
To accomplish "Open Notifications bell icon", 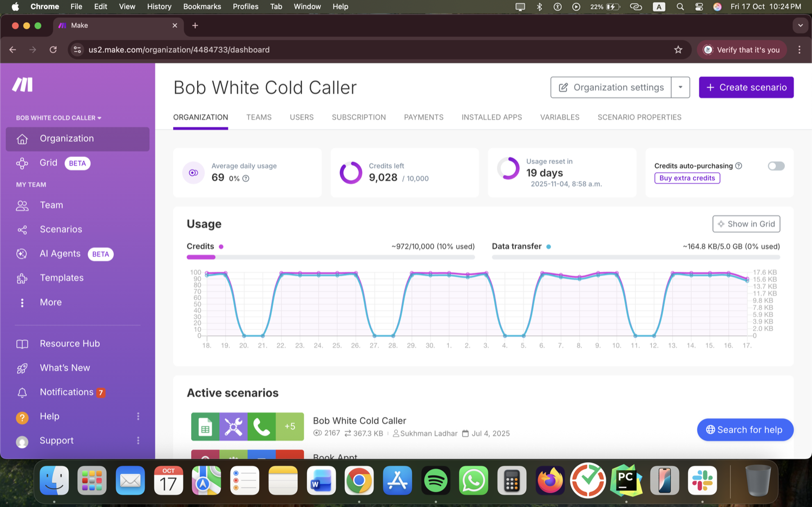I will point(22,393).
